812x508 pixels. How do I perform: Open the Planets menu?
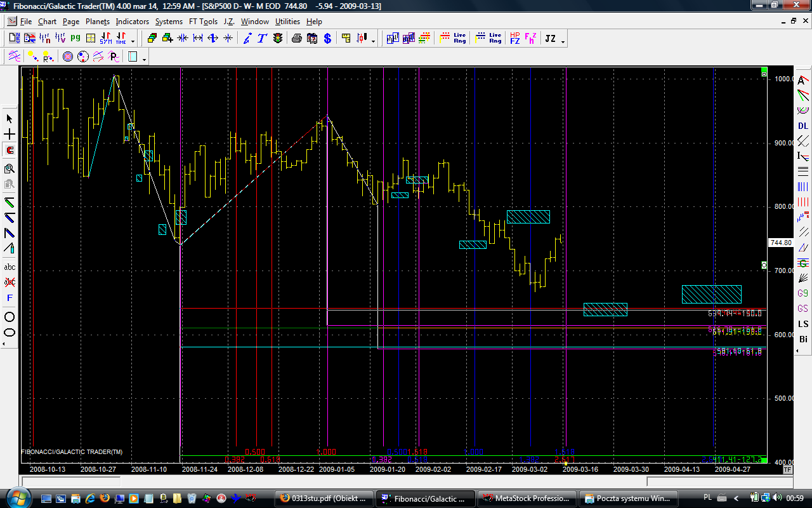pos(98,22)
